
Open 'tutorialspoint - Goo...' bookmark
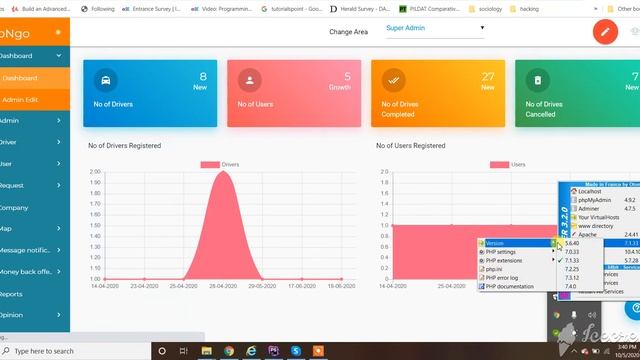(291, 9)
